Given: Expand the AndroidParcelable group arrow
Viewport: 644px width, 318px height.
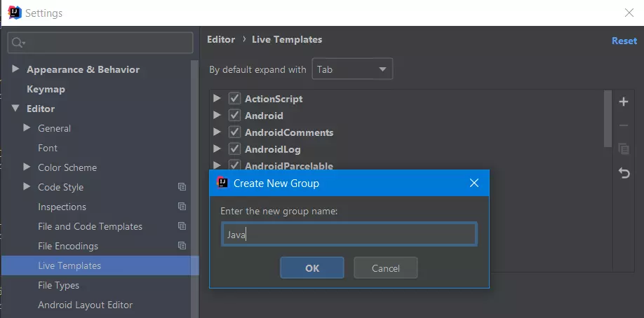Looking at the screenshot, I should coord(217,165).
